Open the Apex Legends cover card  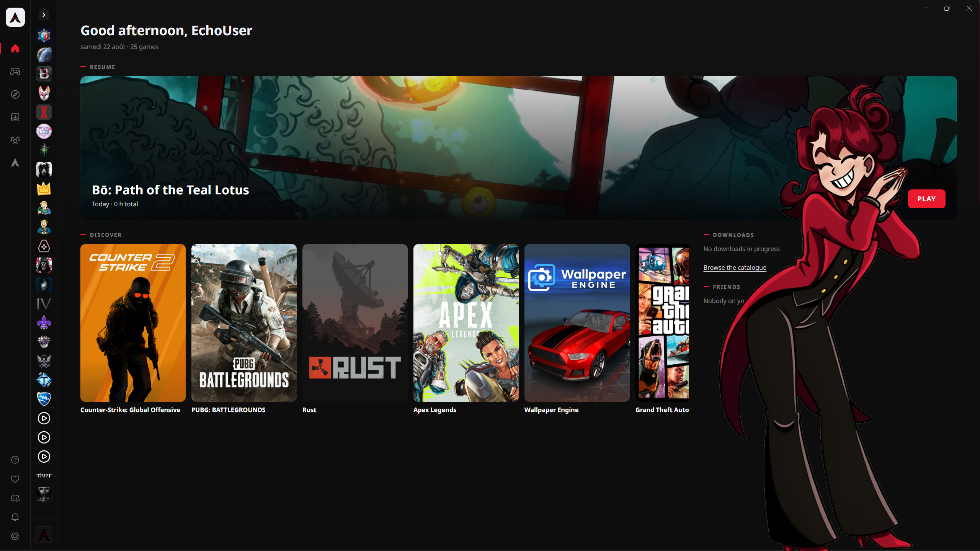coord(466,323)
